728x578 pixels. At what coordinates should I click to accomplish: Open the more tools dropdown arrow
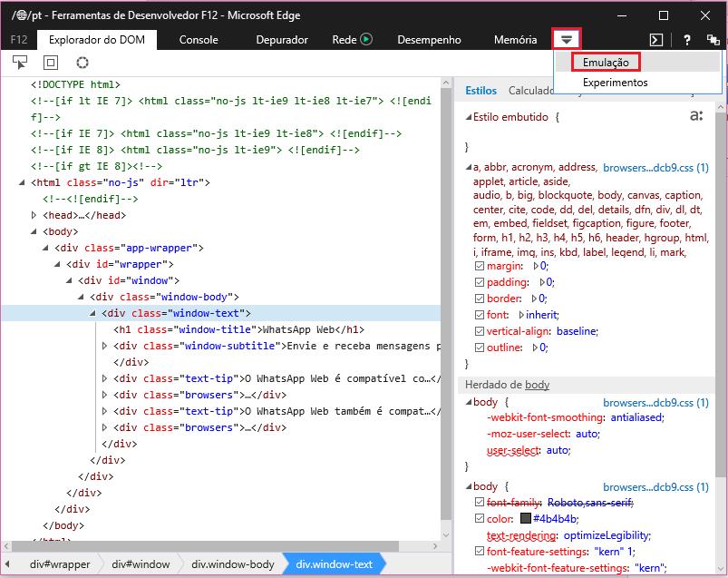click(567, 40)
